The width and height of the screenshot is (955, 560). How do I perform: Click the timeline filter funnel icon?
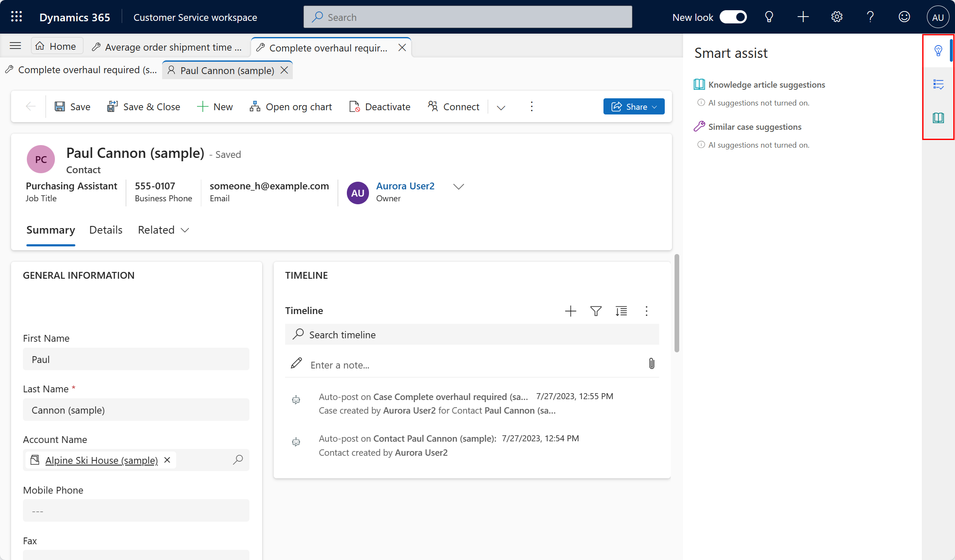pos(596,311)
